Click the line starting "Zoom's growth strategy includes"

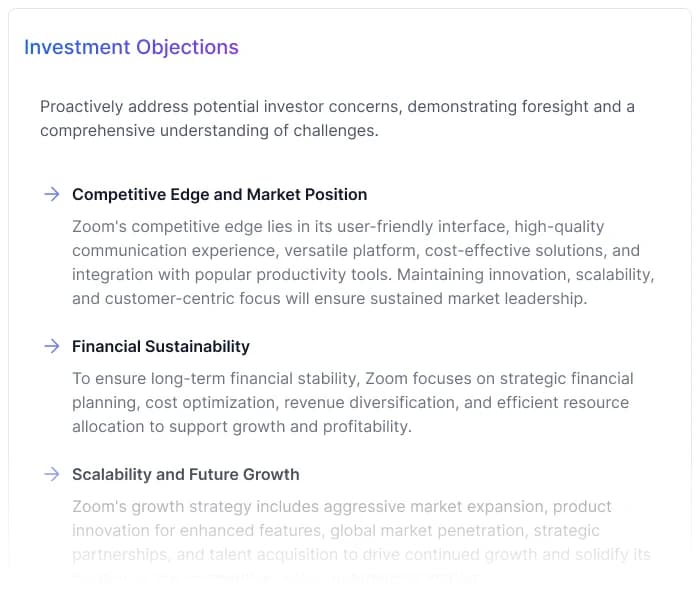[x=341, y=506]
